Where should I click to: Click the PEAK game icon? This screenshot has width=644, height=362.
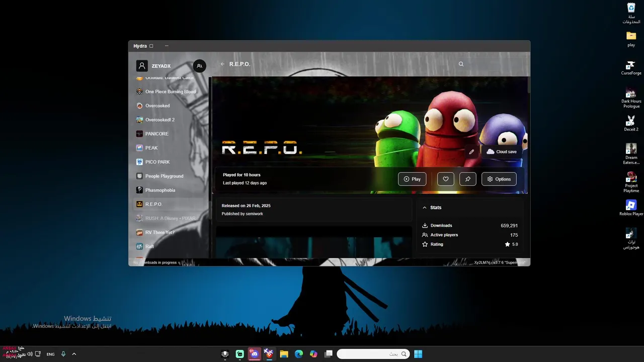140,148
